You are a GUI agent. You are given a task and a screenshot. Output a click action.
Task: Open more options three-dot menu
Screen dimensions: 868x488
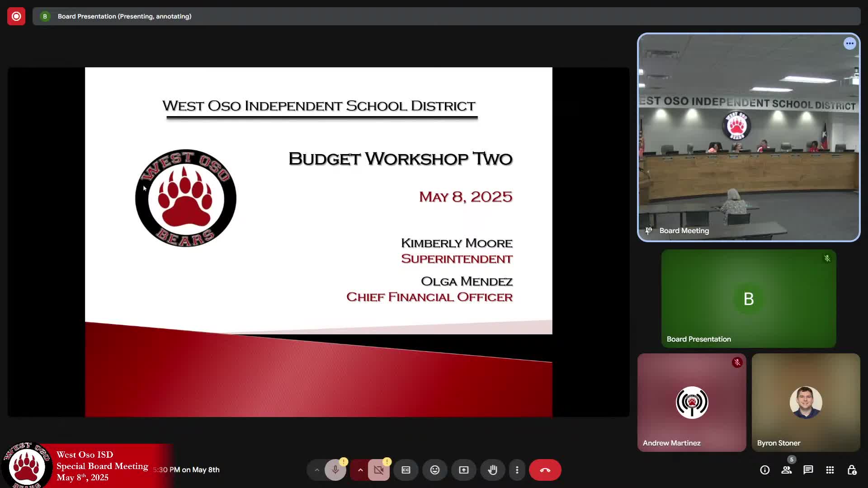517,470
